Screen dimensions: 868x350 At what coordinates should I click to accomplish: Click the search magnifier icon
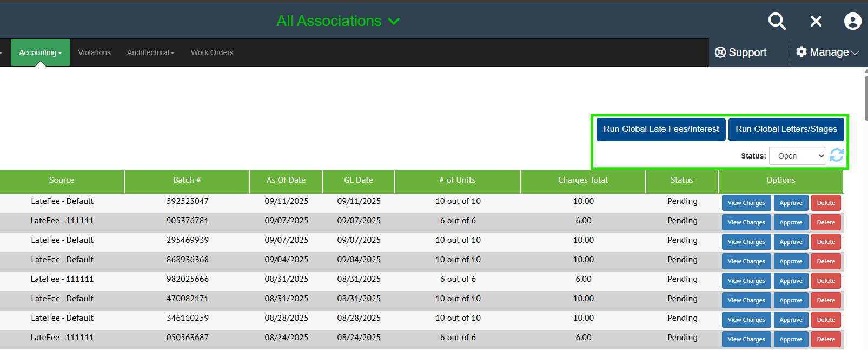point(777,21)
